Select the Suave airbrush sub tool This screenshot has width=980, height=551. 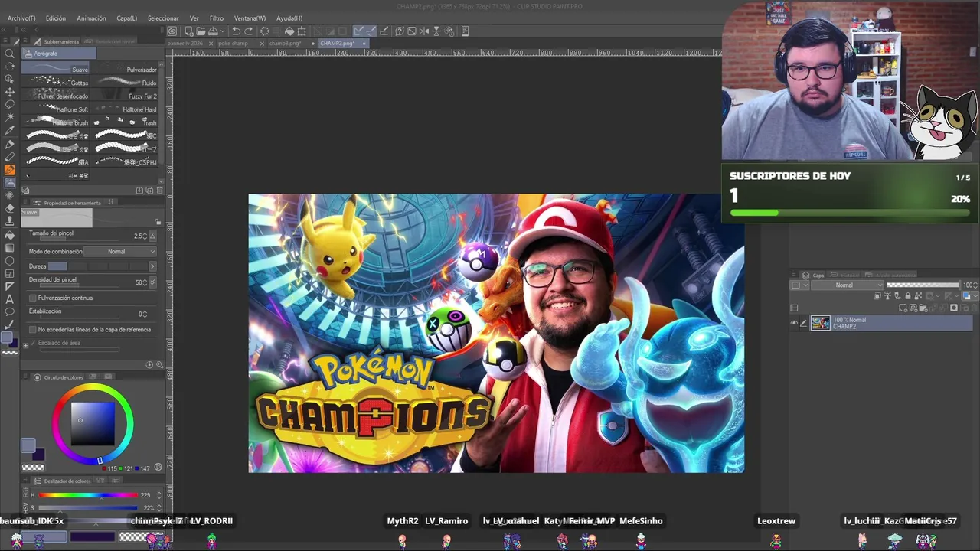coord(55,69)
